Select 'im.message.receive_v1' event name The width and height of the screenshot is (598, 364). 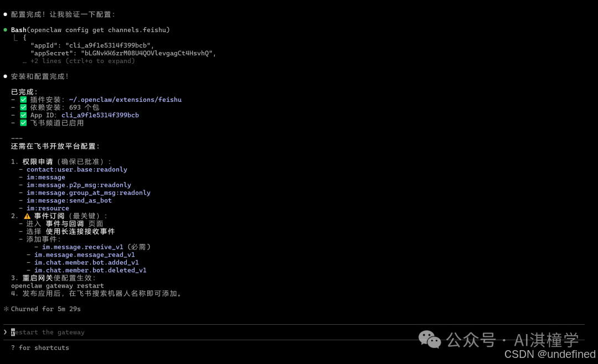point(83,247)
